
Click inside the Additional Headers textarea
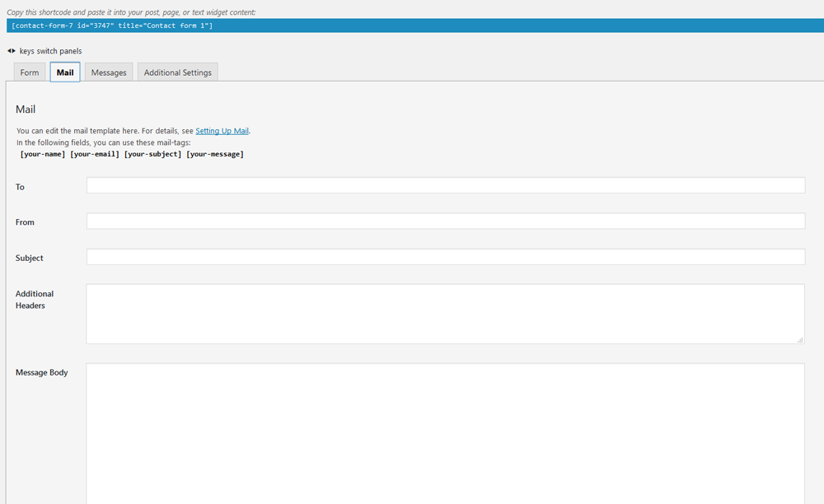445,314
